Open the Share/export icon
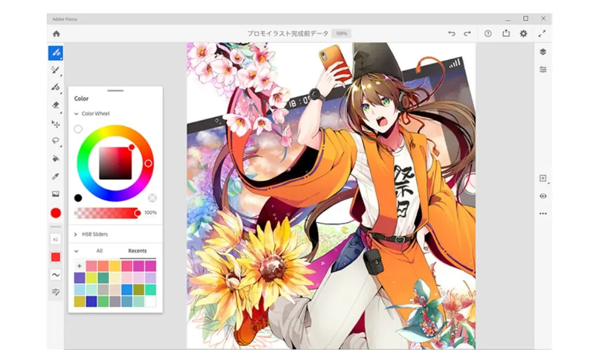The width and height of the screenshot is (597, 364). [x=506, y=34]
